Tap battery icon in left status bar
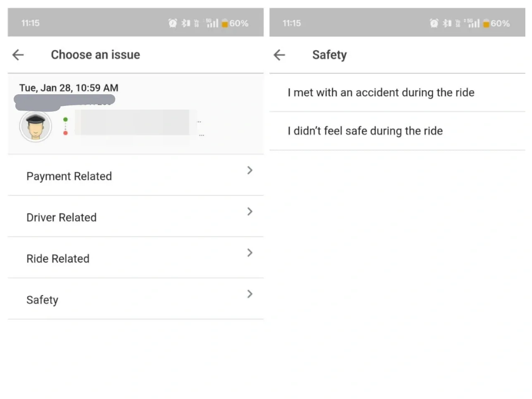 (x=225, y=23)
